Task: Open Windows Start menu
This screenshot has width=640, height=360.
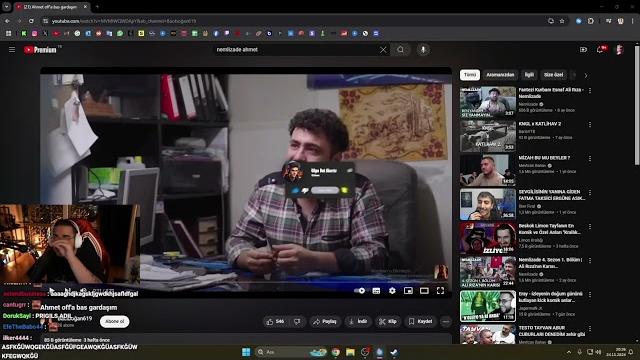Action: (246, 352)
